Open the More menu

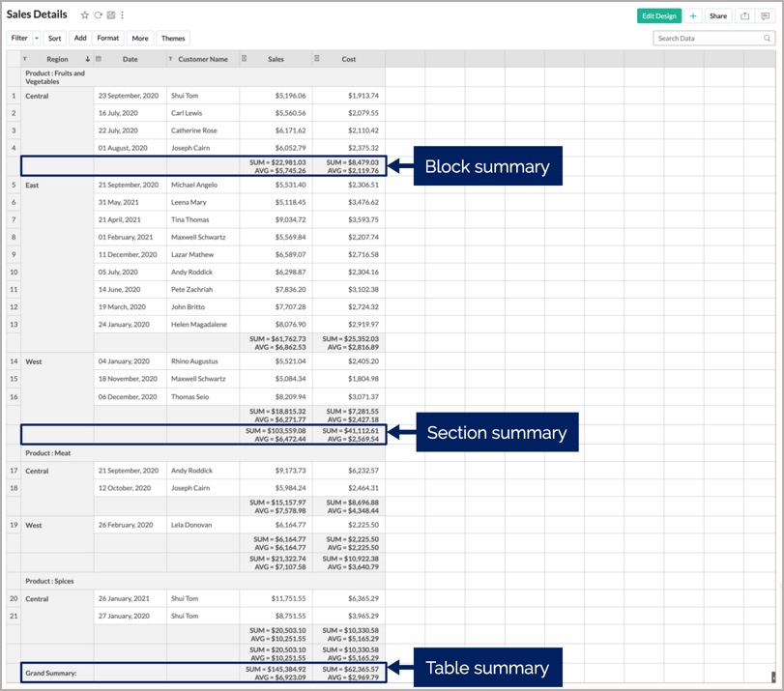pyautogui.click(x=140, y=38)
